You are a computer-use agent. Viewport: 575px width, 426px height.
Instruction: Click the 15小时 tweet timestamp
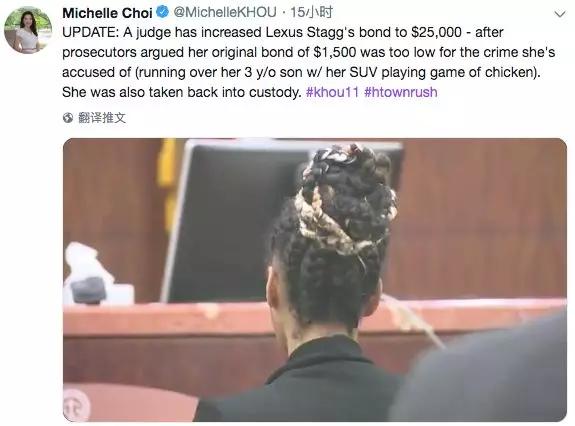[311, 12]
